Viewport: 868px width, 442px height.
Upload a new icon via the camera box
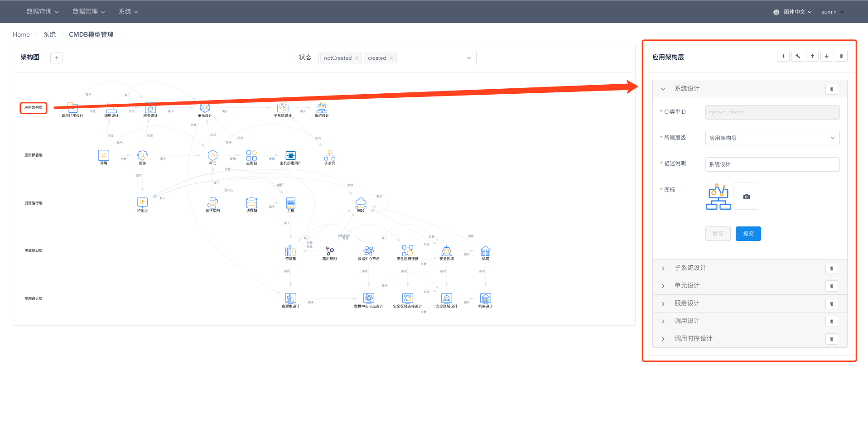pyautogui.click(x=747, y=197)
